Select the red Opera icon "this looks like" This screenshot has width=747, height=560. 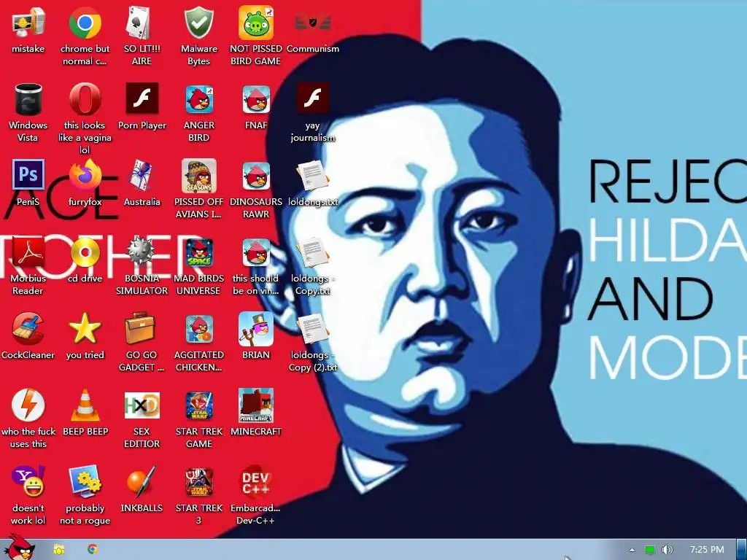point(85,99)
